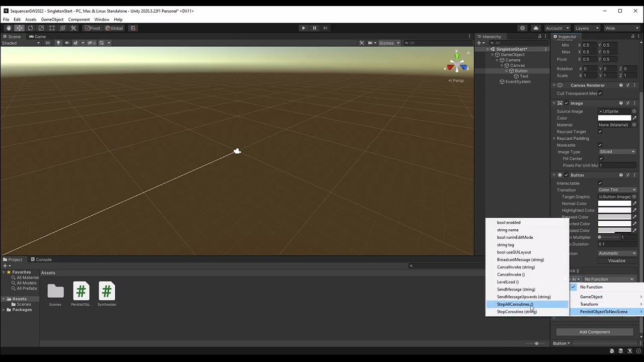
Task: Open the GameObject menu
Action: pos(52,20)
